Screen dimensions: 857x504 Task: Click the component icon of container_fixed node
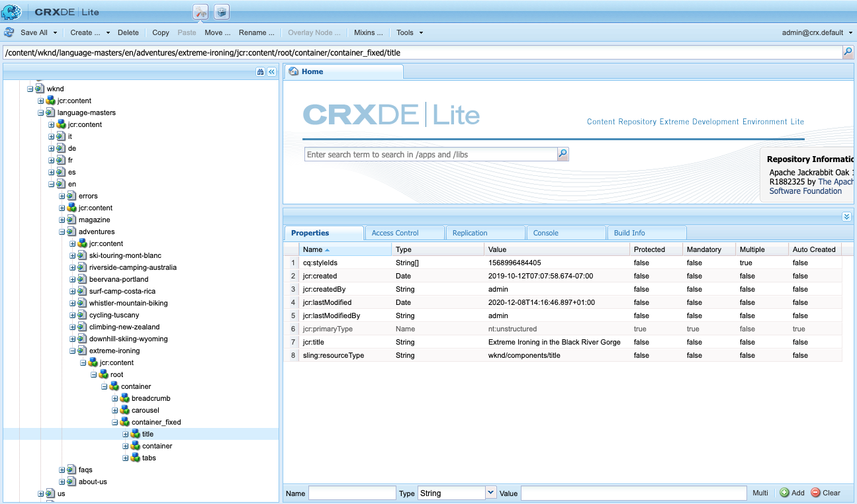[x=124, y=422]
